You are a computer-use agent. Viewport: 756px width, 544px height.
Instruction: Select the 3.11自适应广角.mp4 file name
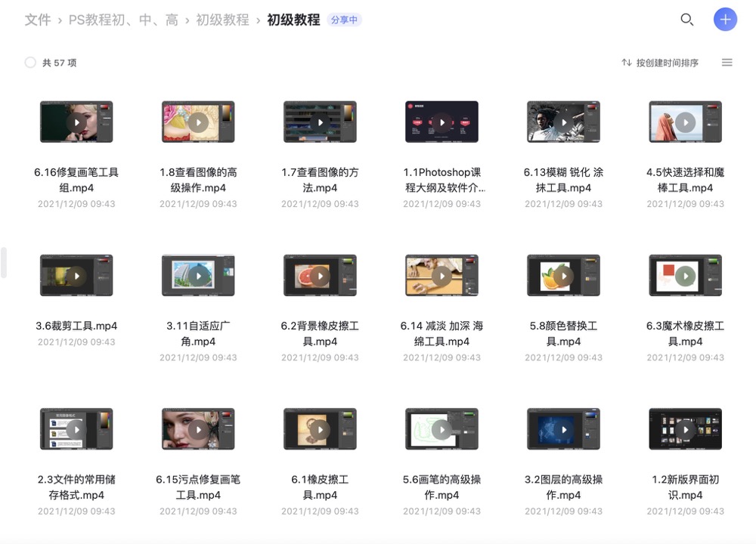coord(198,333)
